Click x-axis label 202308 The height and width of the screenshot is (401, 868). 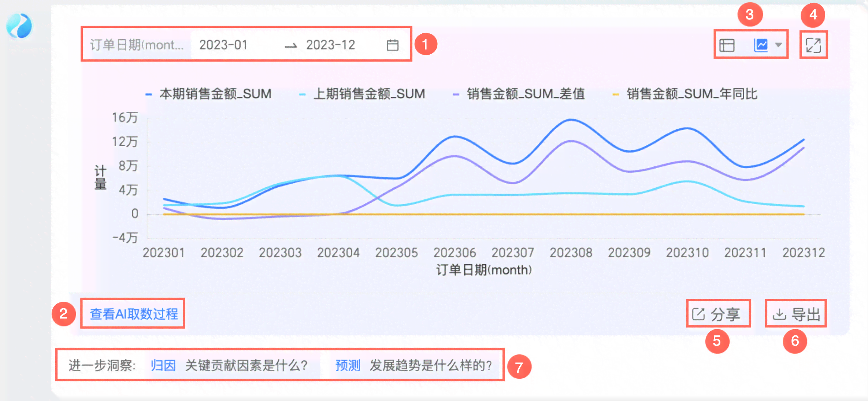pyautogui.click(x=571, y=253)
